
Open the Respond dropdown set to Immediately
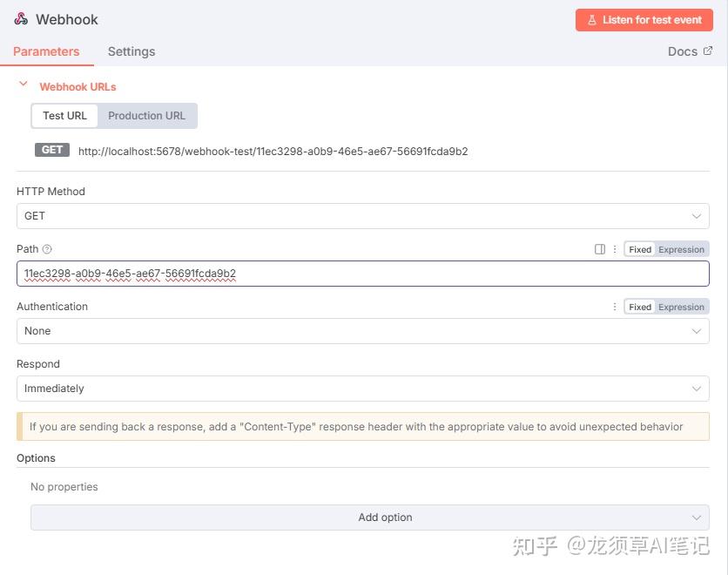point(362,389)
